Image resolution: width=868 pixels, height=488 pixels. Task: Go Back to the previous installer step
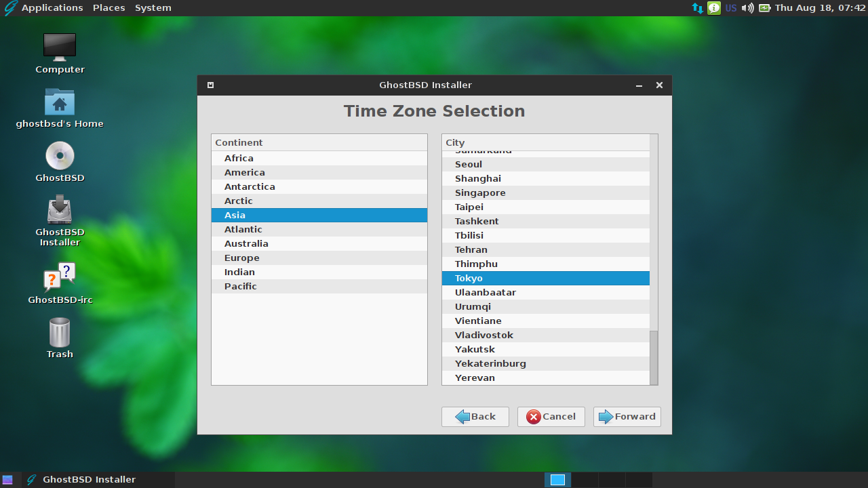click(475, 417)
